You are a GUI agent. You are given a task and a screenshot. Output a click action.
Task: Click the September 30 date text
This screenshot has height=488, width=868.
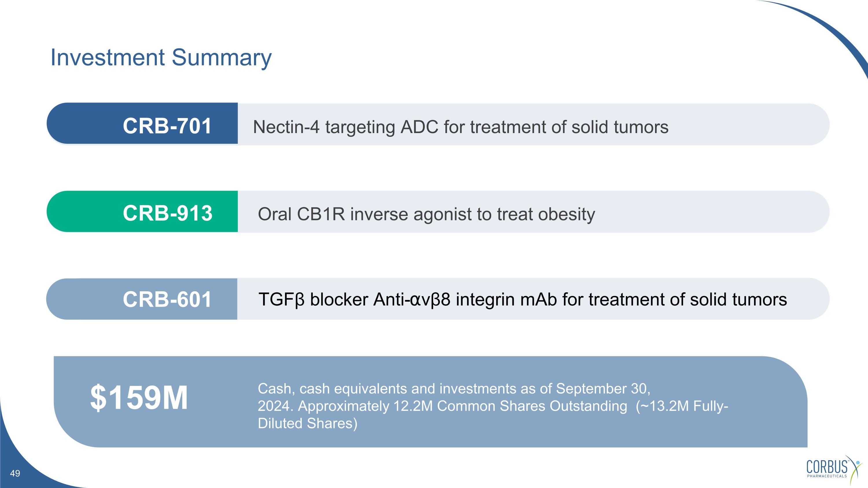point(603,389)
